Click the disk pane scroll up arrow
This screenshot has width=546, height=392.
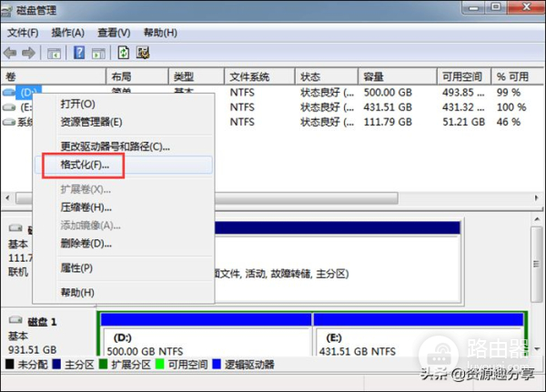click(x=537, y=219)
